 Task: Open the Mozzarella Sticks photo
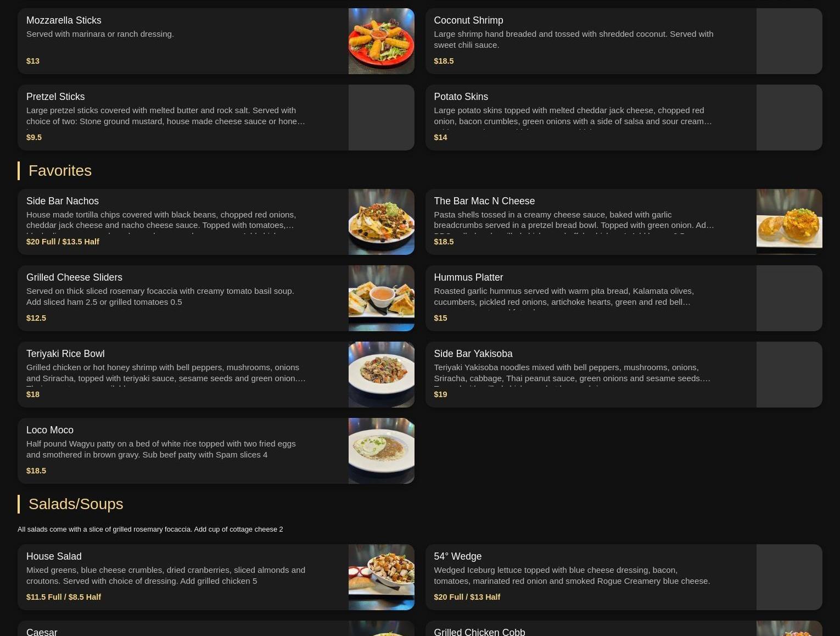click(x=381, y=41)
